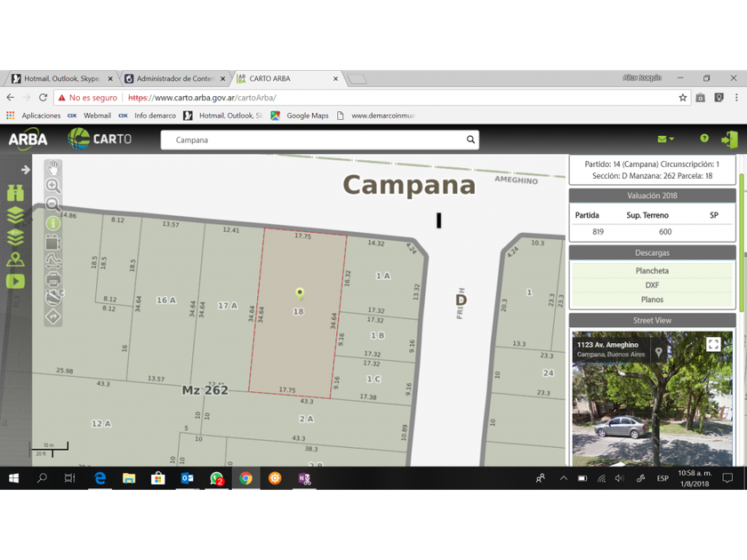Click the DXF download link
The image size is (747, 560).
652,285
